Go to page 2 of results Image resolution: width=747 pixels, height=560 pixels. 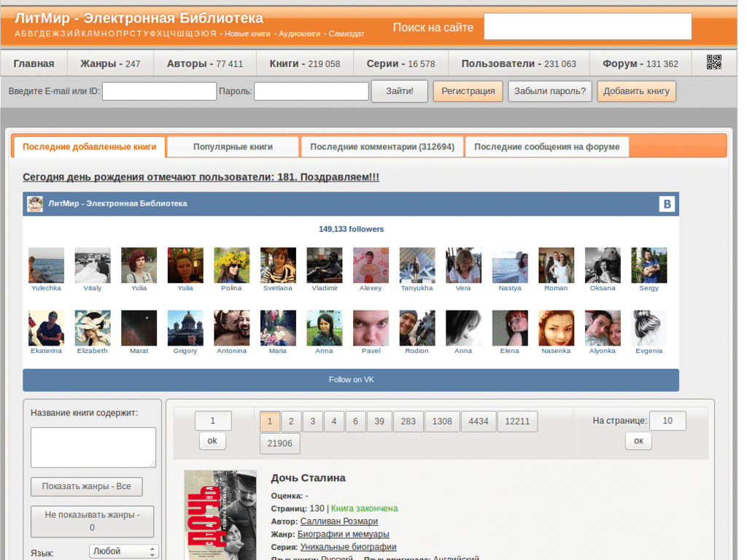click(291, 421)
